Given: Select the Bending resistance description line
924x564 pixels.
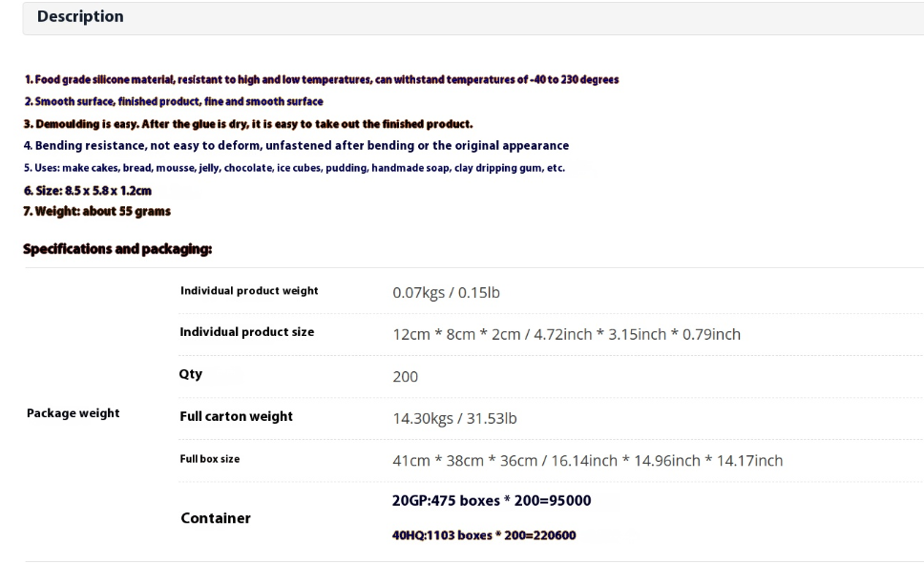Looking at the screenshot, I should tap(297, 146).
